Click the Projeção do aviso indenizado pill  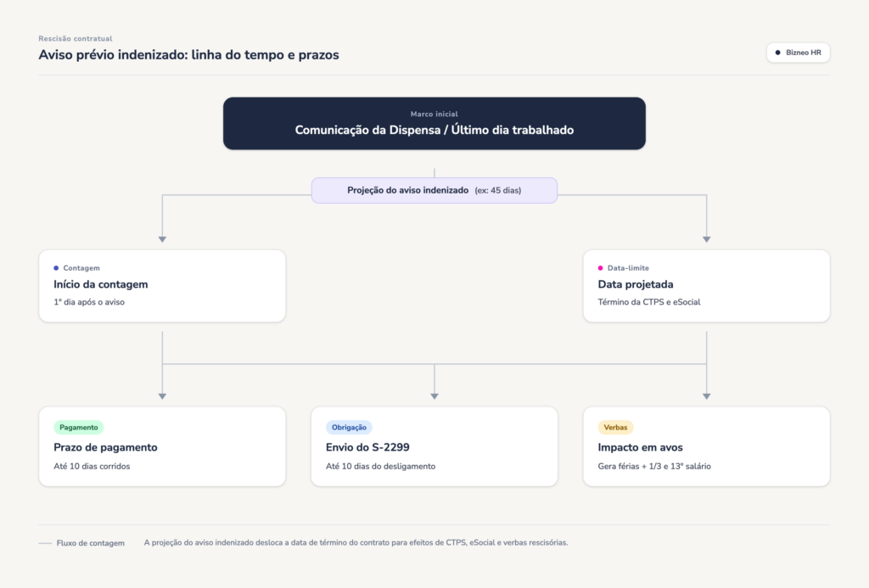click(434, 191)
